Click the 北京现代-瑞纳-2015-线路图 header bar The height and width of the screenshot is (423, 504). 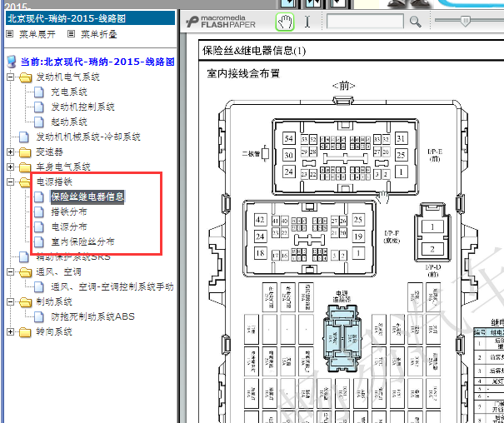pyautogui.click(x=90, y=18)
